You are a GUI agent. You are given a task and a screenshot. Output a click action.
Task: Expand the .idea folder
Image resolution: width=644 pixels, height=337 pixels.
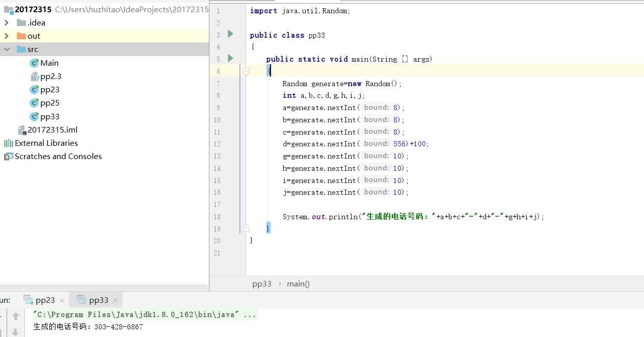click(x=7, y=22)
